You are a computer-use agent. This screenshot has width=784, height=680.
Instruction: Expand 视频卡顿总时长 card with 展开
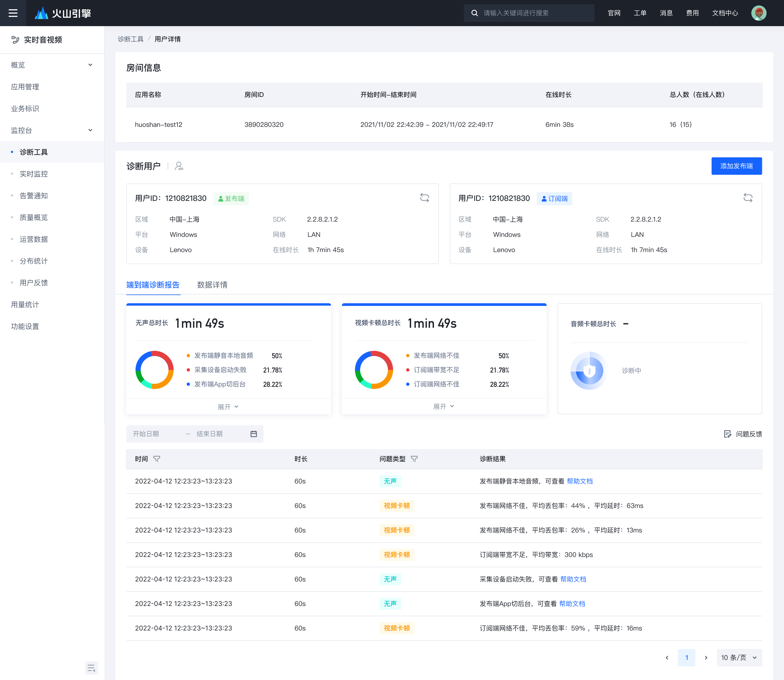pyautogui.click(x=444, y=406)
